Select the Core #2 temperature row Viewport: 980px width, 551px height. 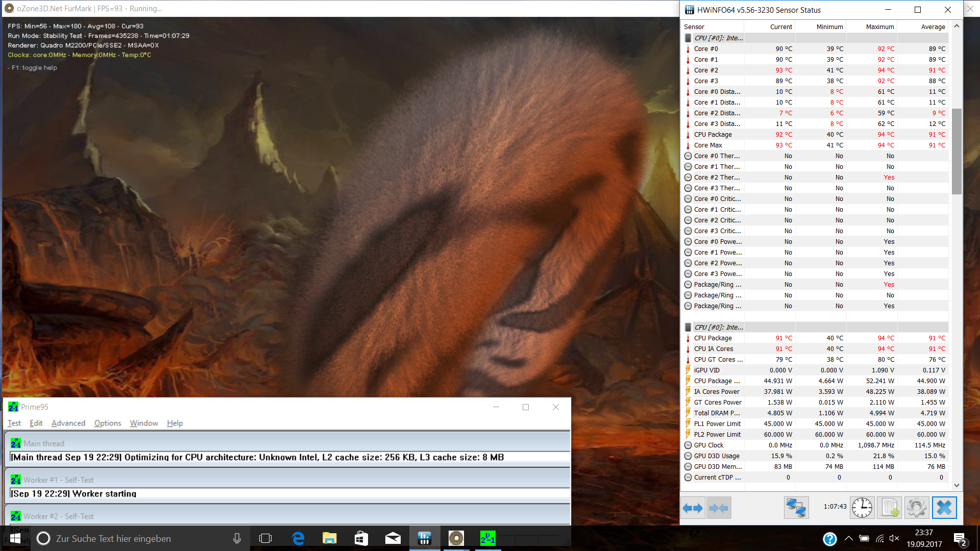click(815, 70)
